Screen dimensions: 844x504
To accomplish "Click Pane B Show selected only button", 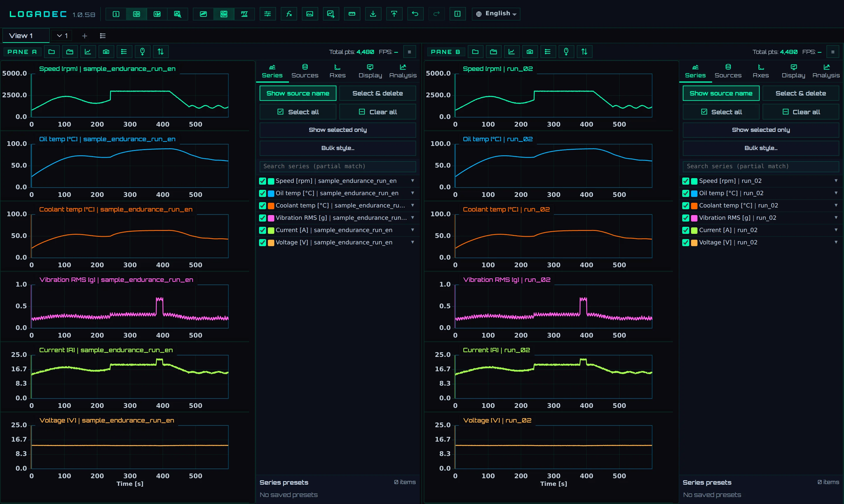I will point(761,130).
